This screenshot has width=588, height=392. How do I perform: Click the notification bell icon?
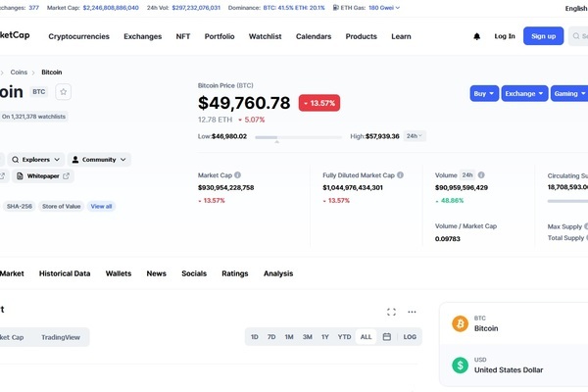click(477, 36)
